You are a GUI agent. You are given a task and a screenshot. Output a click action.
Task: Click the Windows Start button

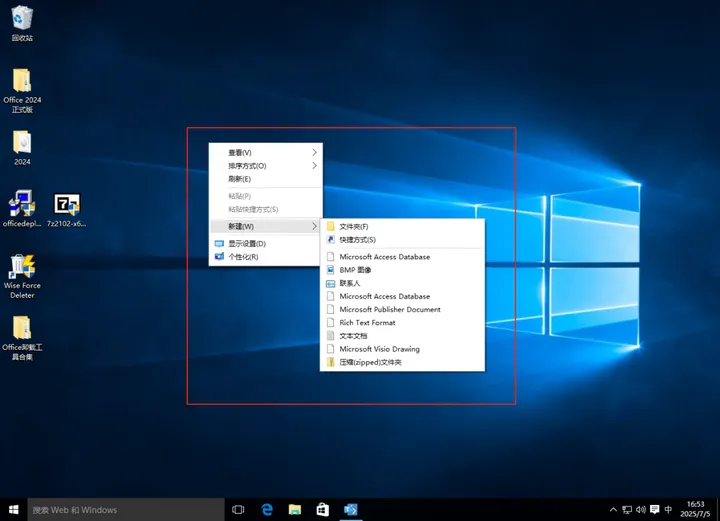coord(13,509)
